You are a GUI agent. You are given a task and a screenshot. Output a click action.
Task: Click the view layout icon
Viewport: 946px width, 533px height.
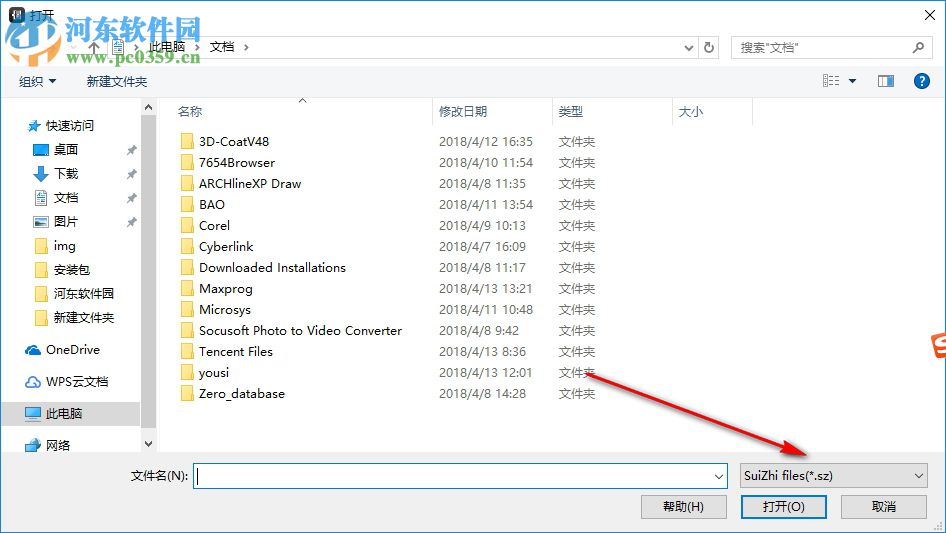[831, 81]
